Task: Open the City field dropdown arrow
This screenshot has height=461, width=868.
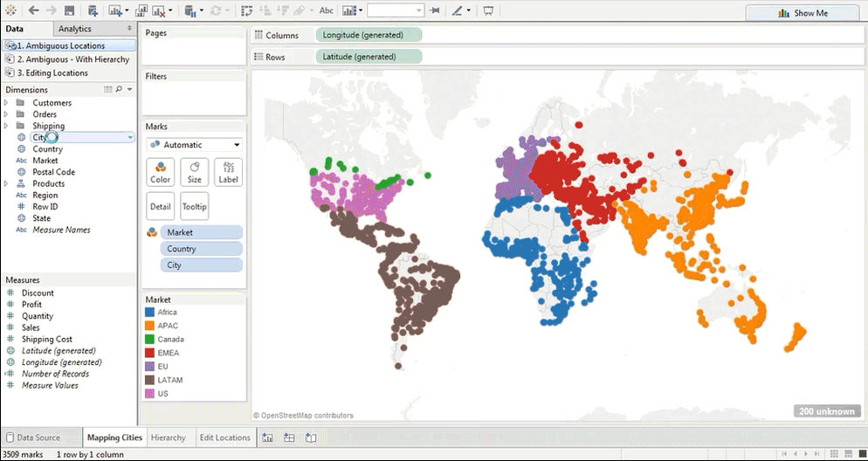Action: click(130, 138)
